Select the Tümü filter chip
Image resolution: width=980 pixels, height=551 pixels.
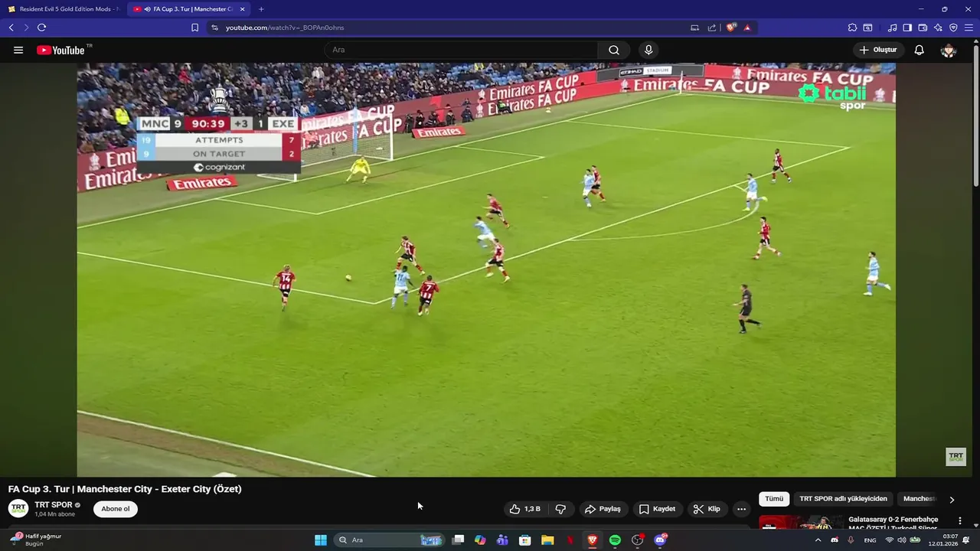[x=774, y=499]
